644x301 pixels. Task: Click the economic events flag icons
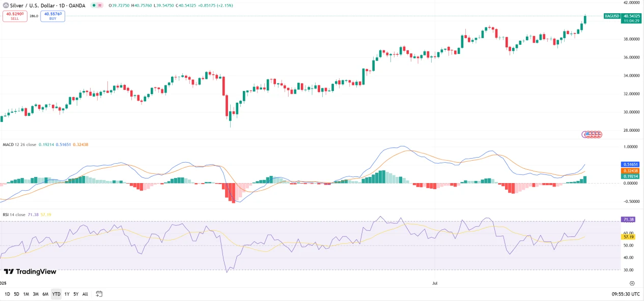[592, 134]
